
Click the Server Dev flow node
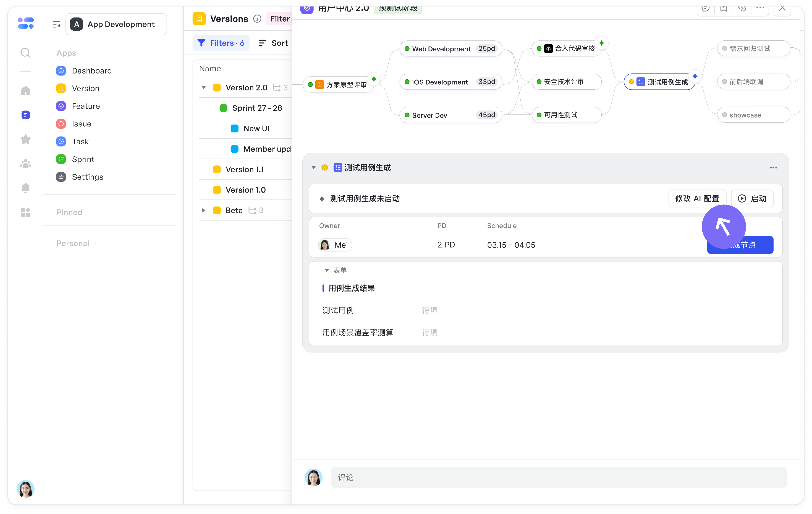pyautogui.click(x=451, y=115)
